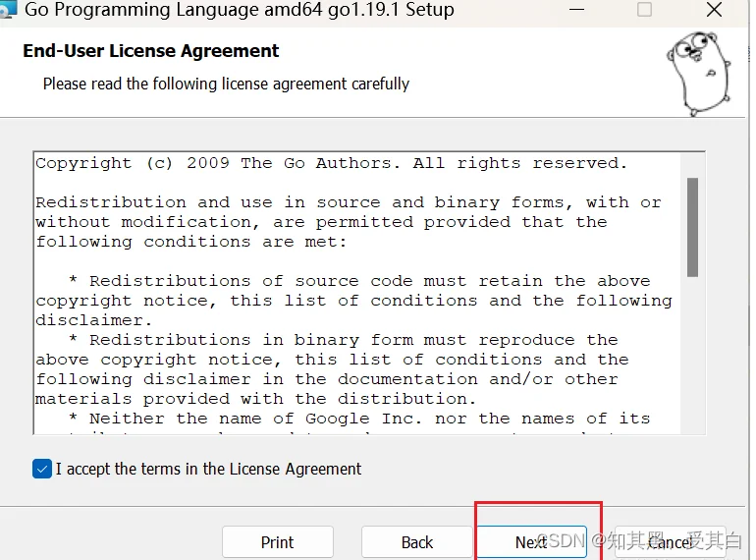Click 'Redistributions in binary form must reproduce' line
Image resolution: width=756 pixels, height=560 pixels.
344,340
